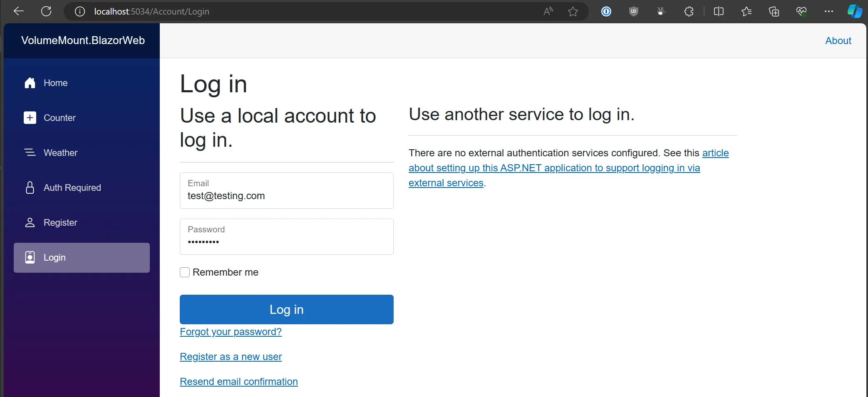Select Home in the sidebar

tap(30, 83)
